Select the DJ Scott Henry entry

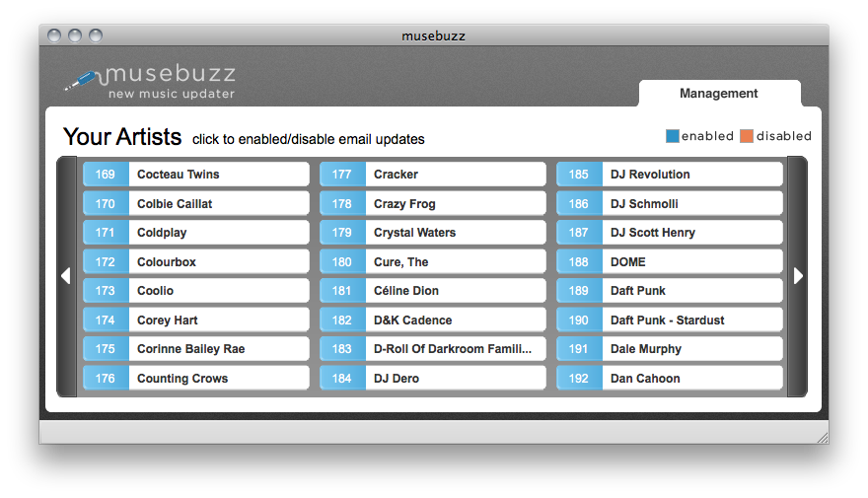click(x=670, y=233)
